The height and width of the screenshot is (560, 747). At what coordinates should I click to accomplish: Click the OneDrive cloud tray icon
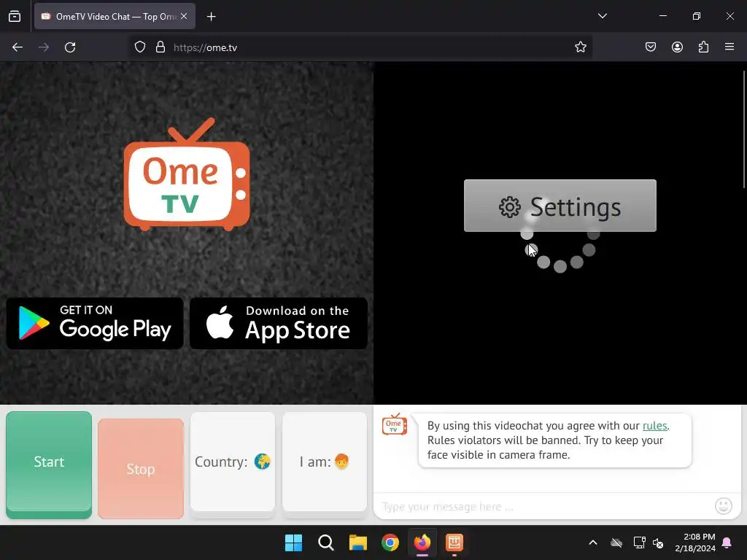pyautogui.click(x=616, y=542)
